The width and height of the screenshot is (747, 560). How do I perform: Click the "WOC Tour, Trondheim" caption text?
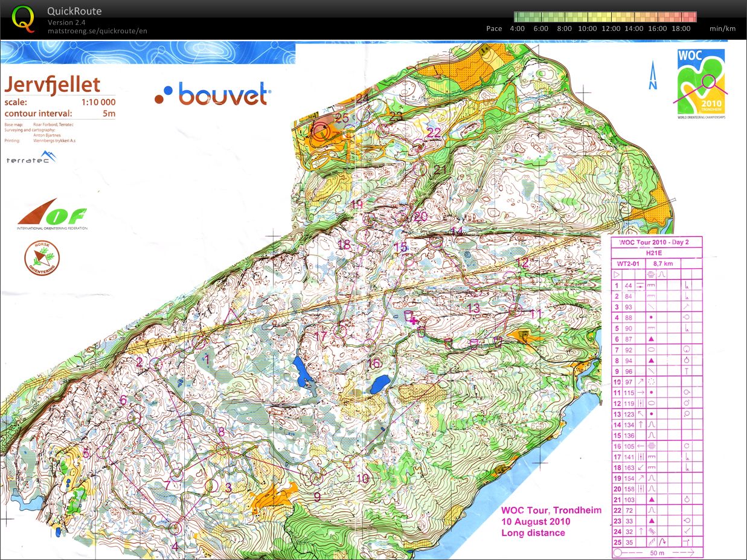pos(551,510)
